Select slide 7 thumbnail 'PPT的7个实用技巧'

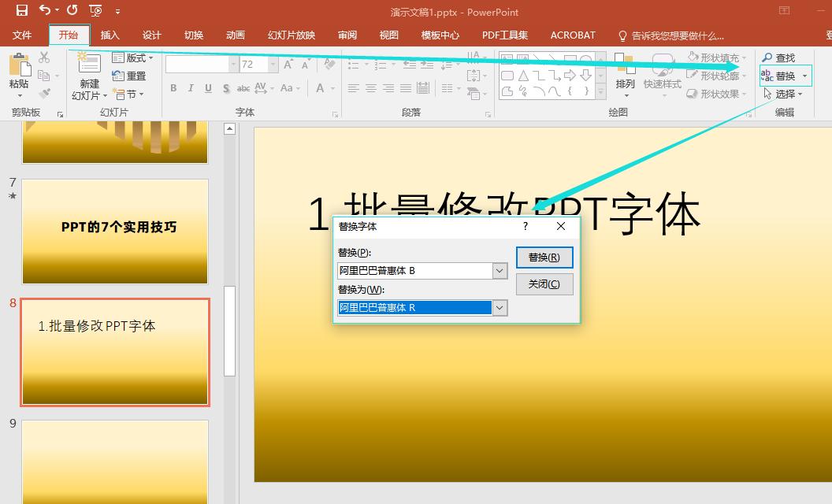coord(115,231)
